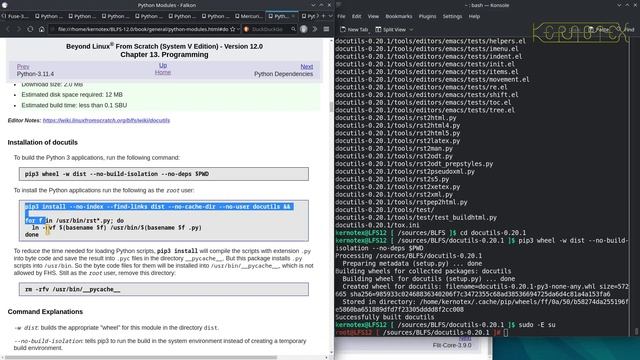Go forward in Falkon browser
640x360 pixels.
pos(19,29)
